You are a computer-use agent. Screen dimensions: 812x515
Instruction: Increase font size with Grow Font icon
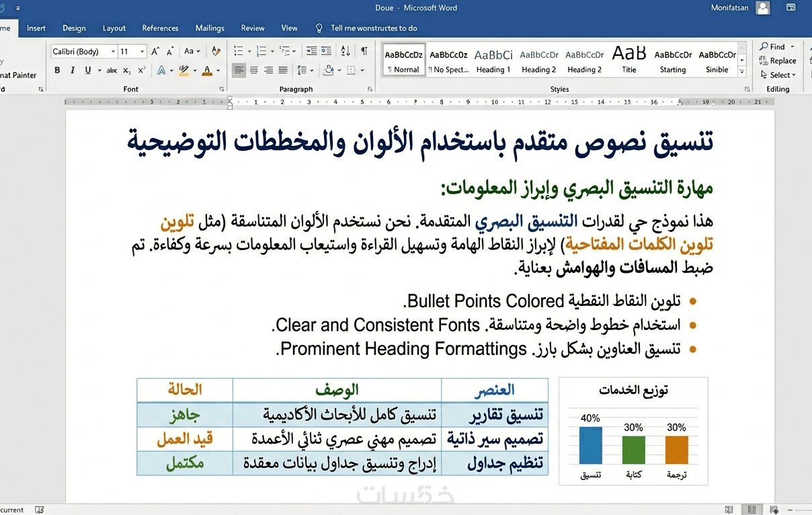pos(155,51)
